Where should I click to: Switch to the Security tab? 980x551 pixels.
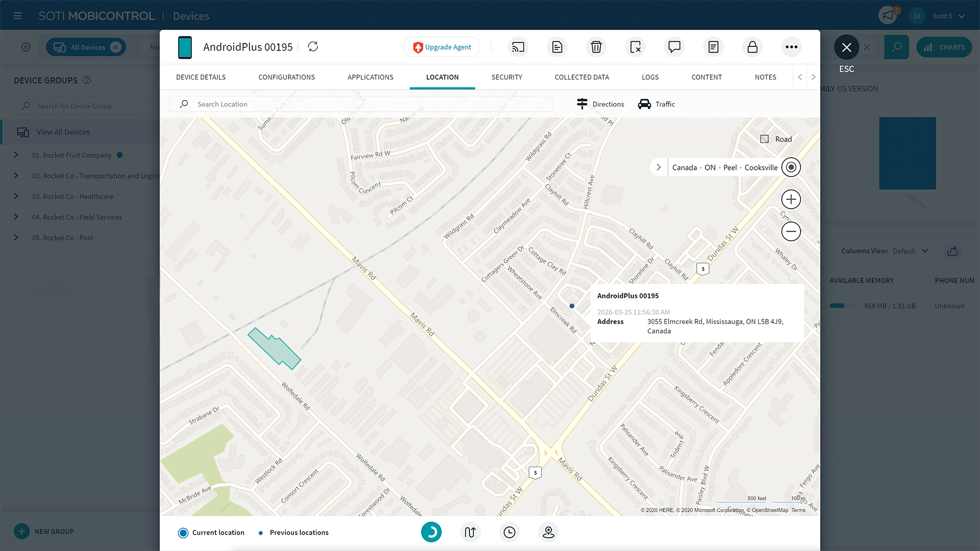[x=506, y=77]
